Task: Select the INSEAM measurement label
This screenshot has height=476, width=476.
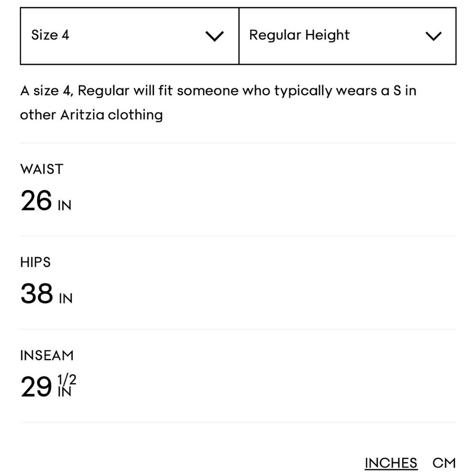Action: point(47,355)
